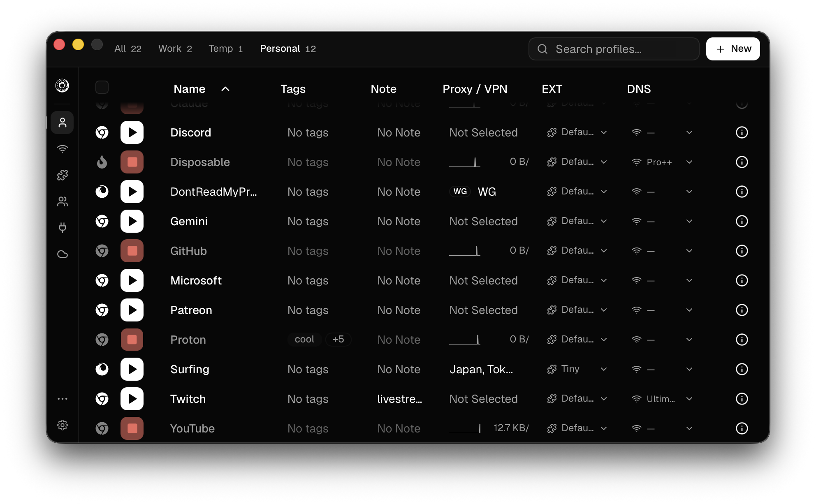This screenshot has height=504, width=816.
Task: Click the flame icon in Disposable row
Action: point(102,162)
